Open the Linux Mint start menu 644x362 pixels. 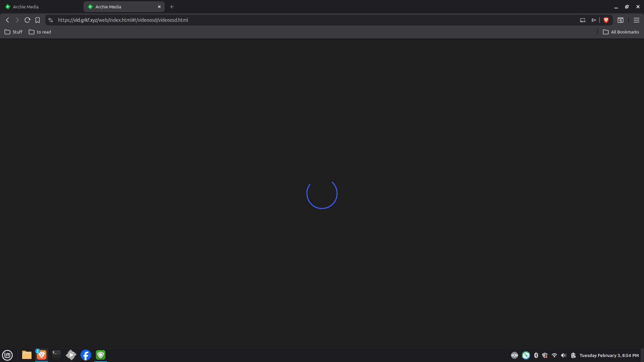coord(7,355)
